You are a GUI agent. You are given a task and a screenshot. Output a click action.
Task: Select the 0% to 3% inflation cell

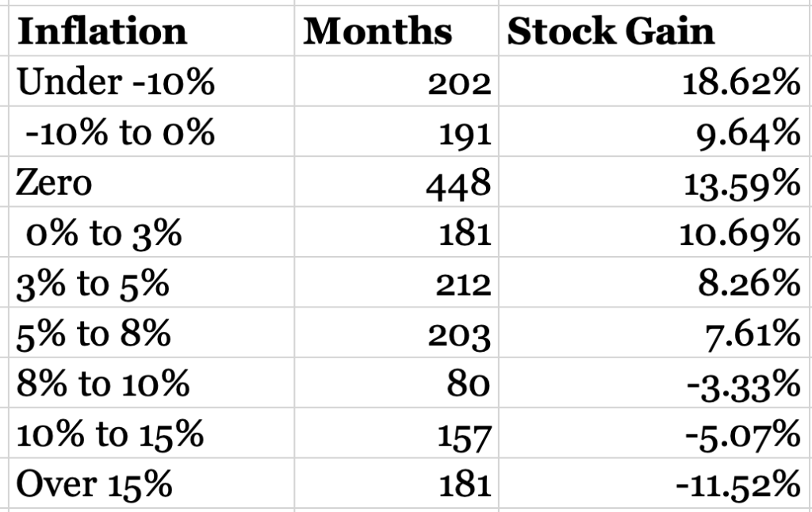click(x=103, y=234)
